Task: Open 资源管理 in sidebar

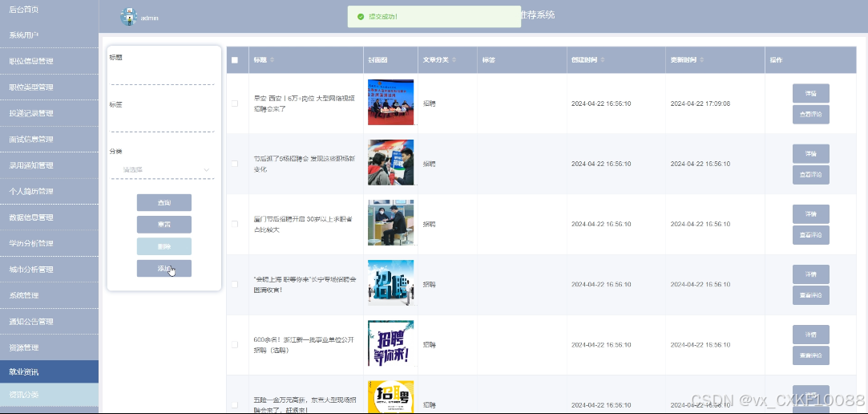Action: (x=49, y=347)
